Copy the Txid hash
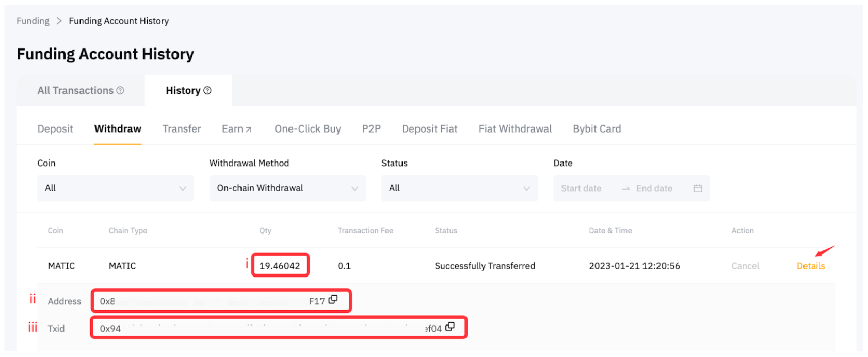Screen dimensions: 868x357 tap(450, 327)
